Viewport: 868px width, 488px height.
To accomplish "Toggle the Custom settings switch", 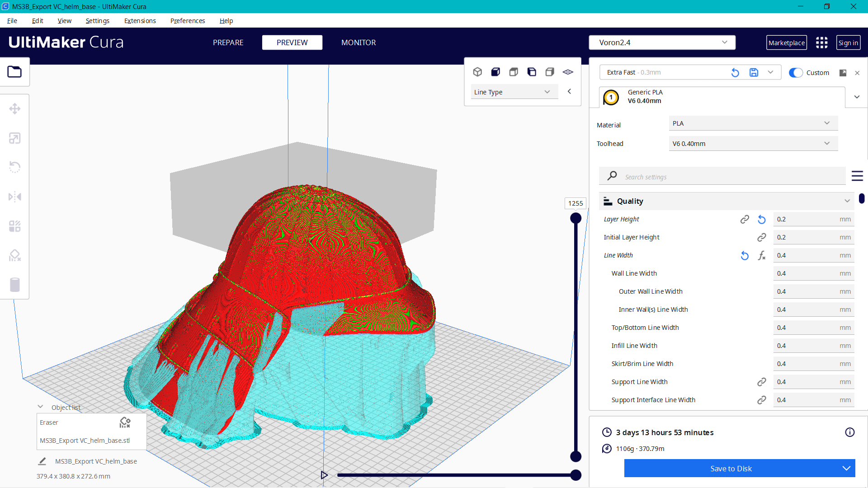I will pos(795,72).
